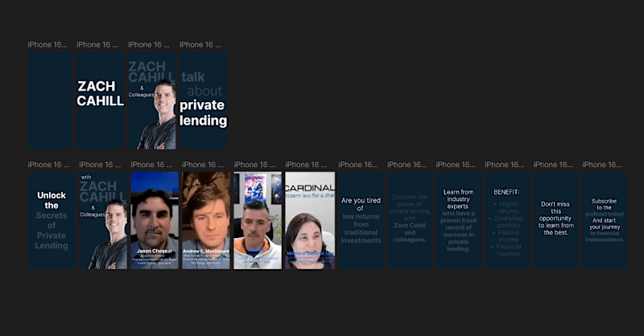Select the 'Discover the power of private lending' frame
Screen dimensions: 644x336
point(410,221)
